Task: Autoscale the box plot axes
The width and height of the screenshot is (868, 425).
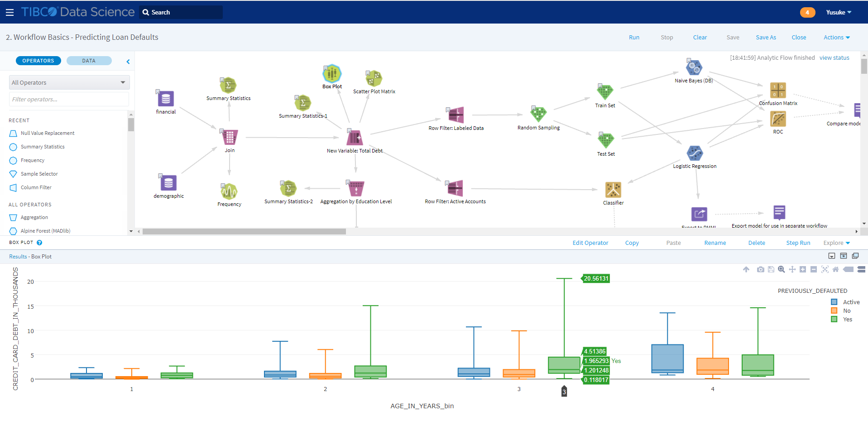Action: click(825, 269)
